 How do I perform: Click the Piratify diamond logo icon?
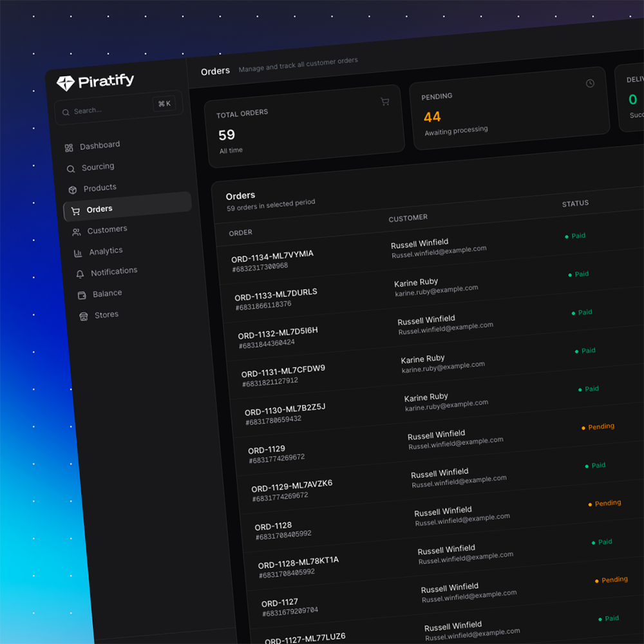(65, 83)
